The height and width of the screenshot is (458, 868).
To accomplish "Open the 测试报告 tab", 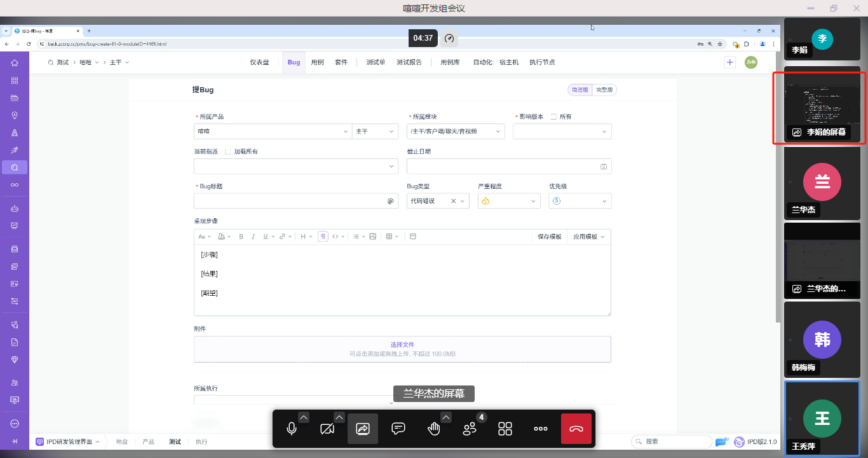I will [x=409, y=62].
